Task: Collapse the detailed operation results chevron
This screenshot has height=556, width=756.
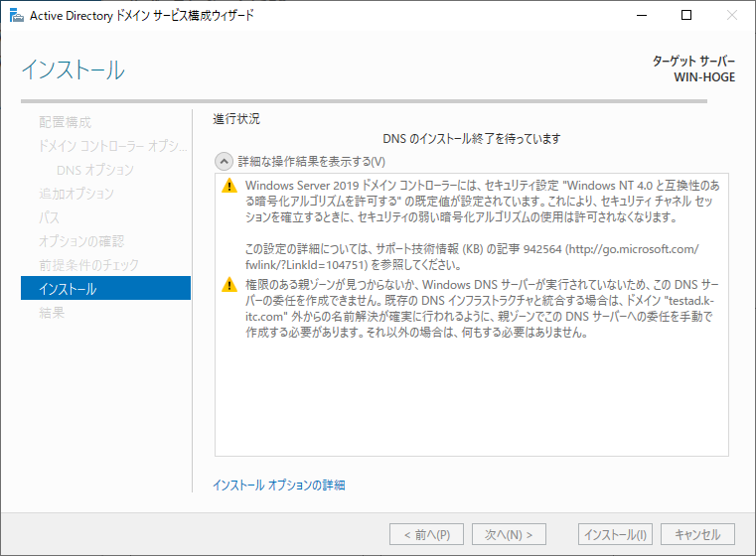Action: 224,162
